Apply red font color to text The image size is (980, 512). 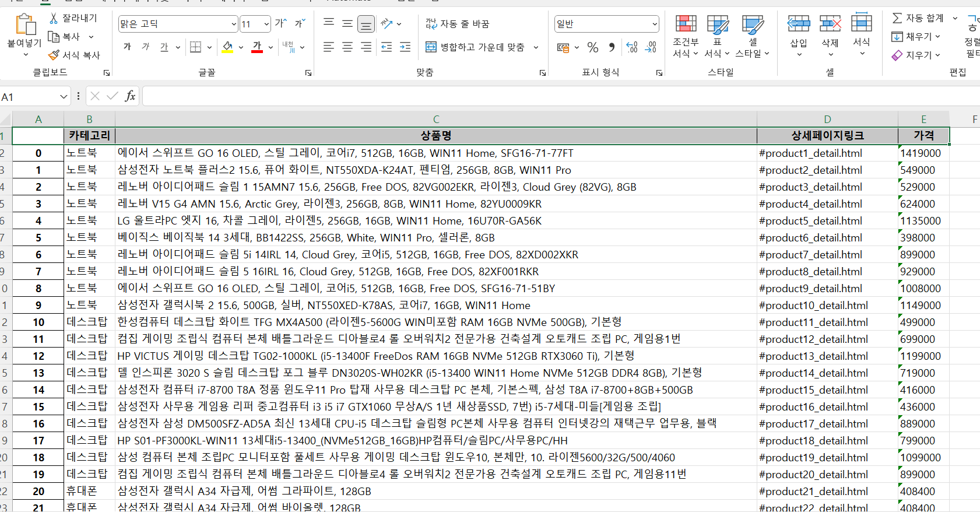coord(257,47)
